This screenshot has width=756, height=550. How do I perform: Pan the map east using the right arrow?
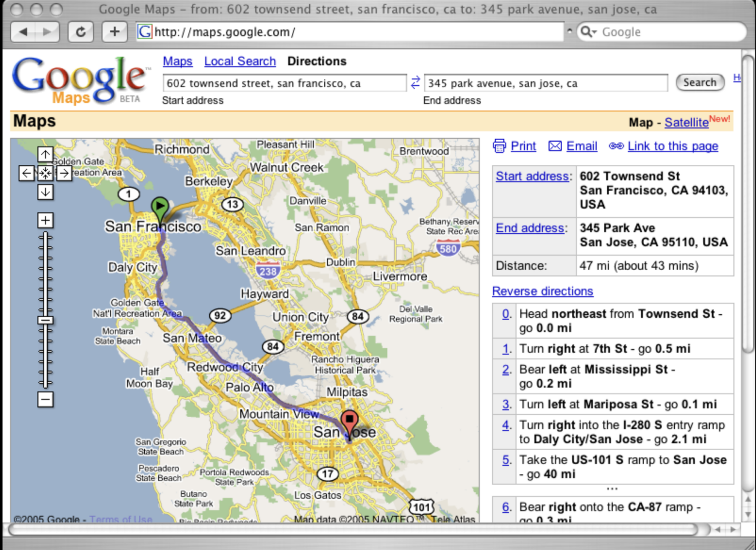(64, 173)
